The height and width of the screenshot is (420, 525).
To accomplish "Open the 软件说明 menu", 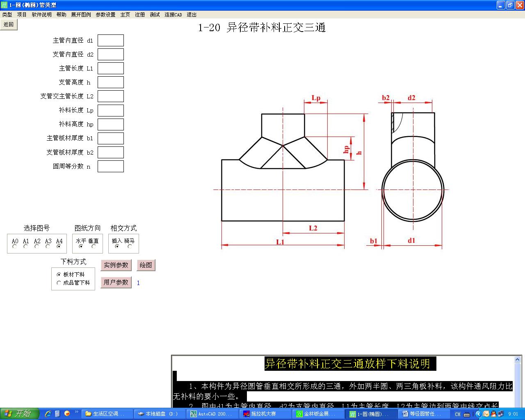I will coord(41,14).
